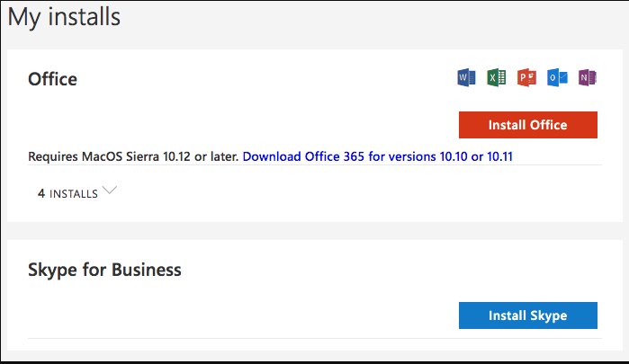Click the Word app icon

pyautogui.click(x=466, y=78)
